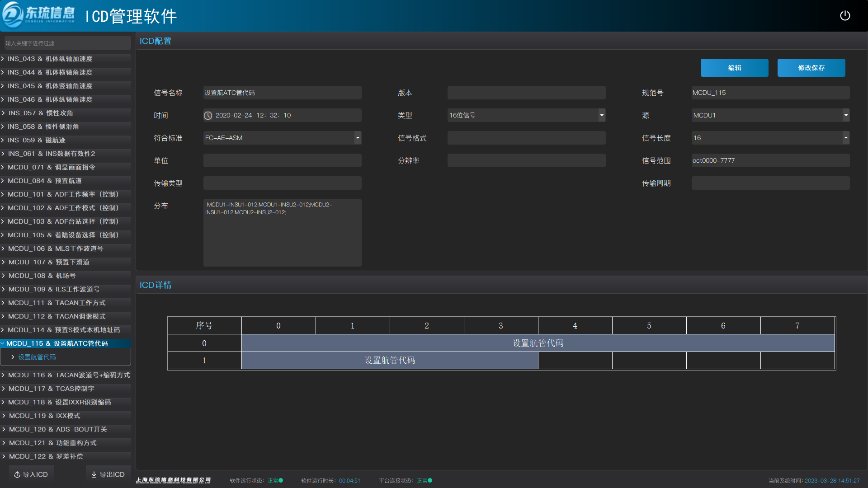The image size is (868, 488).
Task: Click the export ICD download icon
Action: [x=94, y=474]
